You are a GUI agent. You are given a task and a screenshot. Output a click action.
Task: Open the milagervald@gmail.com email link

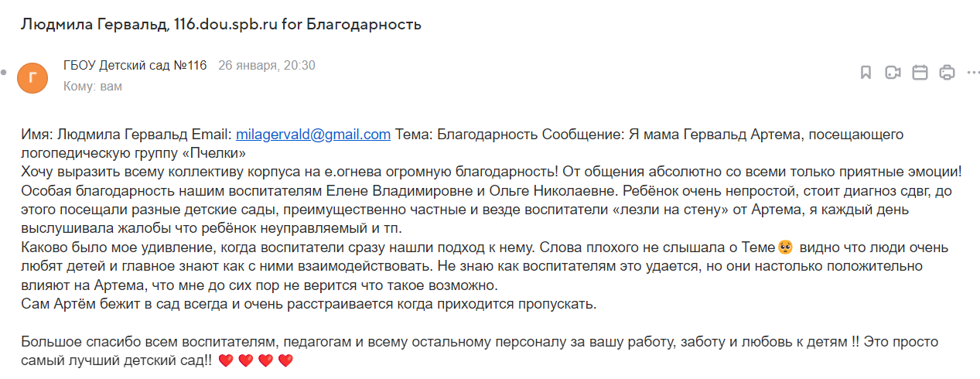313,135
